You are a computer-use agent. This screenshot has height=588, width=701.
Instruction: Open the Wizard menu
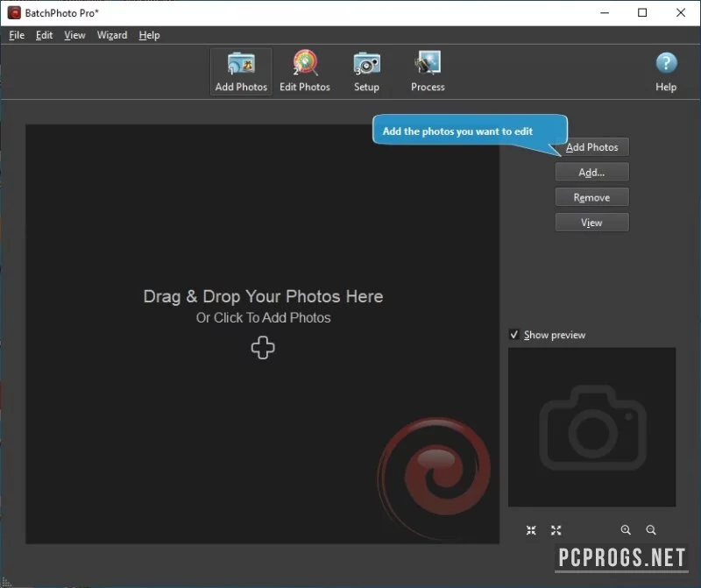[x=112, y=35]
